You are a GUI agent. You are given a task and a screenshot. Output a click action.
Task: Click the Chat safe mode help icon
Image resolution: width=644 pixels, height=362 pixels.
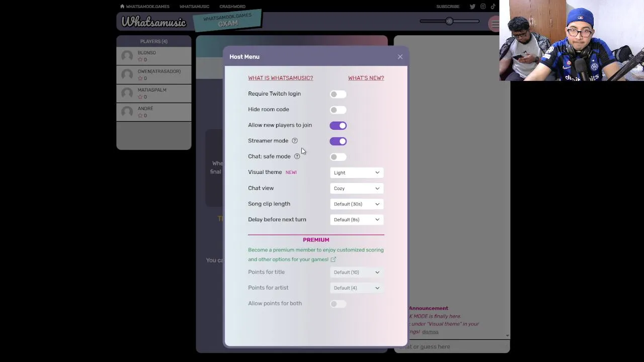(x=297, y=156)
